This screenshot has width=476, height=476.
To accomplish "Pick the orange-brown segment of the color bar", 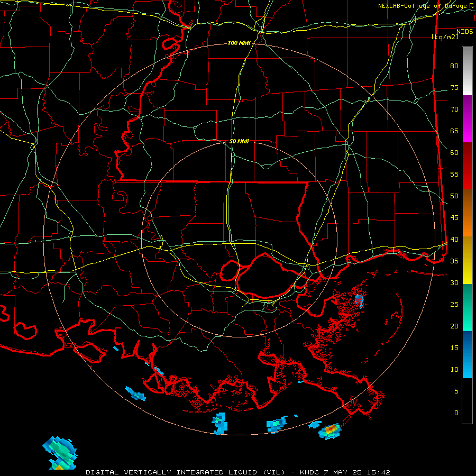I will (x=467, y=213).
